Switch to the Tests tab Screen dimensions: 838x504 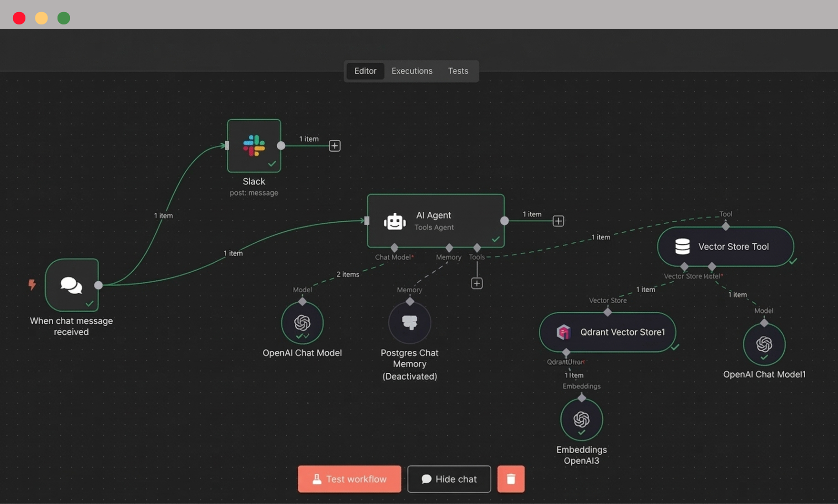pyautogui.click(x=458, y=71)
